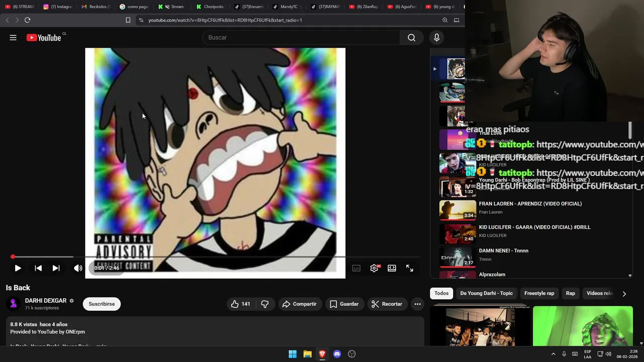
Task: Select the Todos filter chip
Action: 441,293
